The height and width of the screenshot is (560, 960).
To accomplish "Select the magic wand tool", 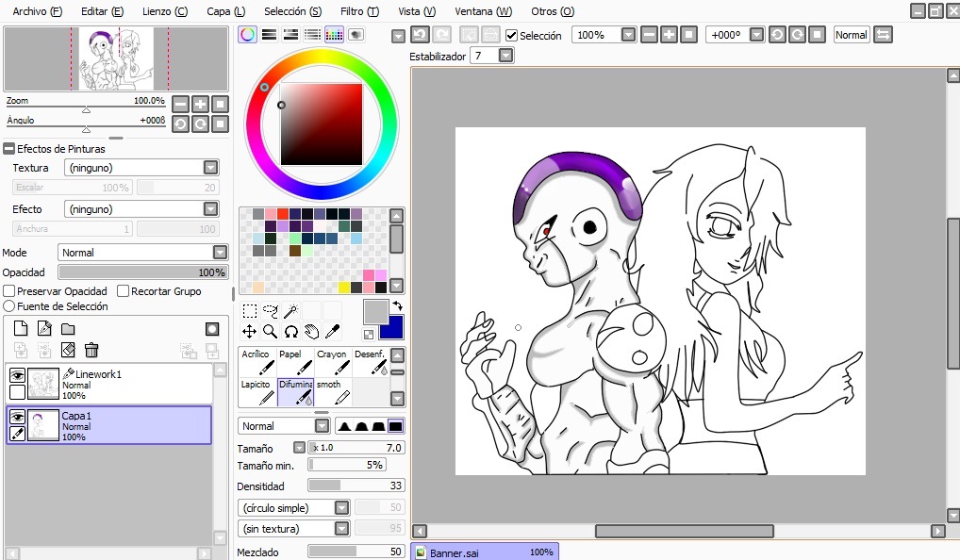I will pyautogui.click(x=290, y=311).
